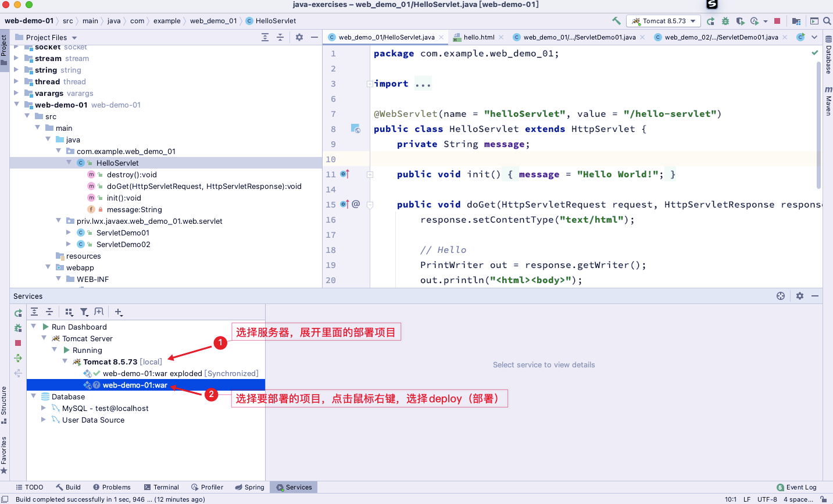Expand the ServletDemo02 class node
The image size is (833, 504).
[69, 244]
